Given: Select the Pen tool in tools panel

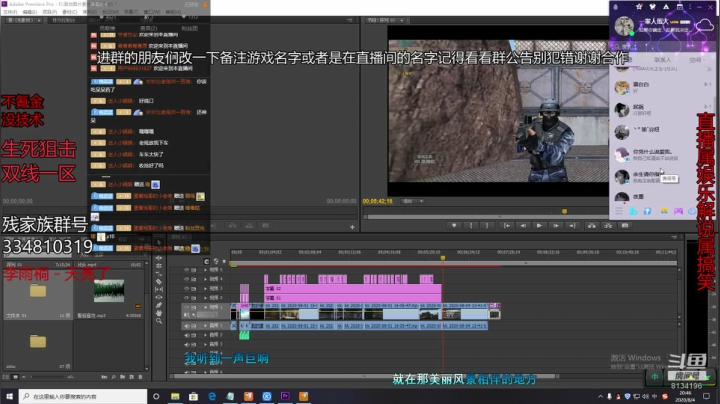Looking at the screenshot, I should tap(159, 305).
